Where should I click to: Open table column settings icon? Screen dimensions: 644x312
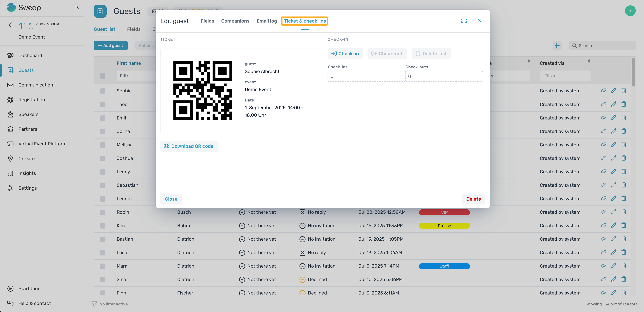557,46
